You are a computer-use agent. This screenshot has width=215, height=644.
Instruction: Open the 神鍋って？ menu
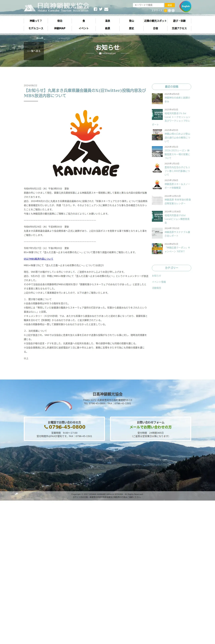click(36, 21)
